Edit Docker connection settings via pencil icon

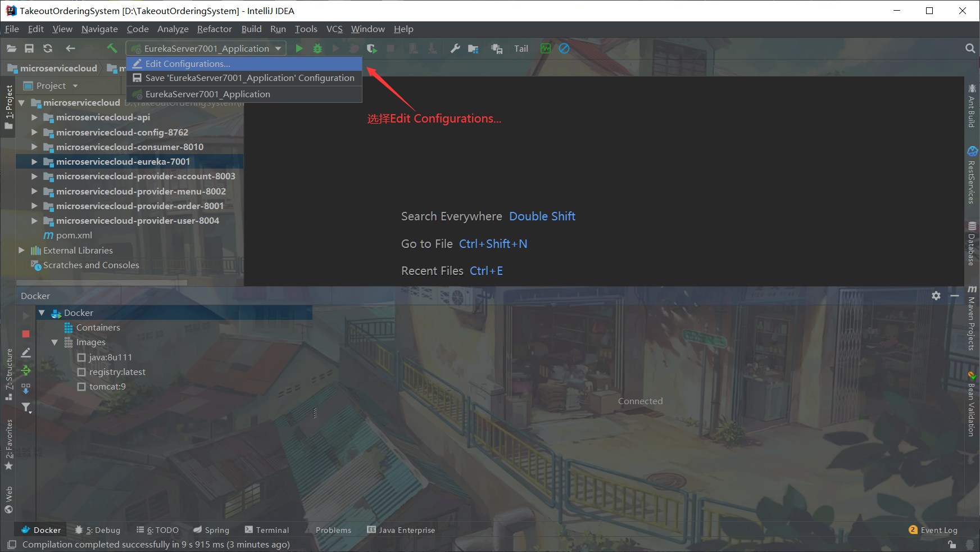(25, 352)
